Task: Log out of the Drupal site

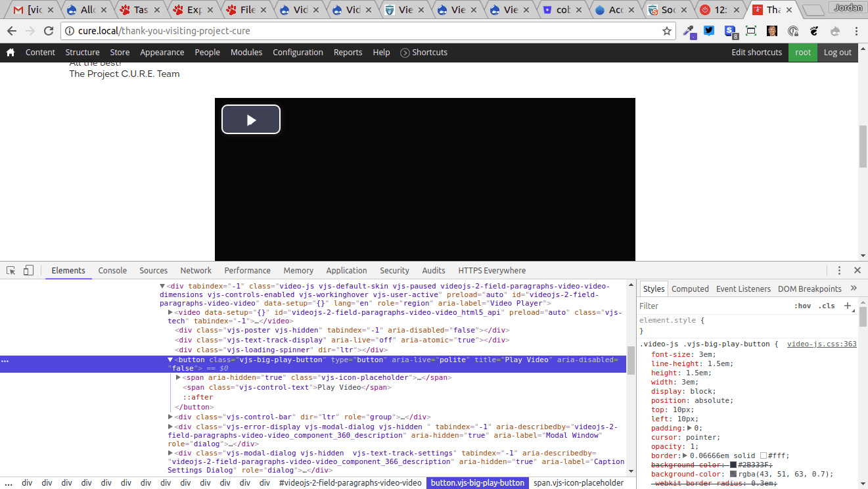Action: click(x=837, y=51)
